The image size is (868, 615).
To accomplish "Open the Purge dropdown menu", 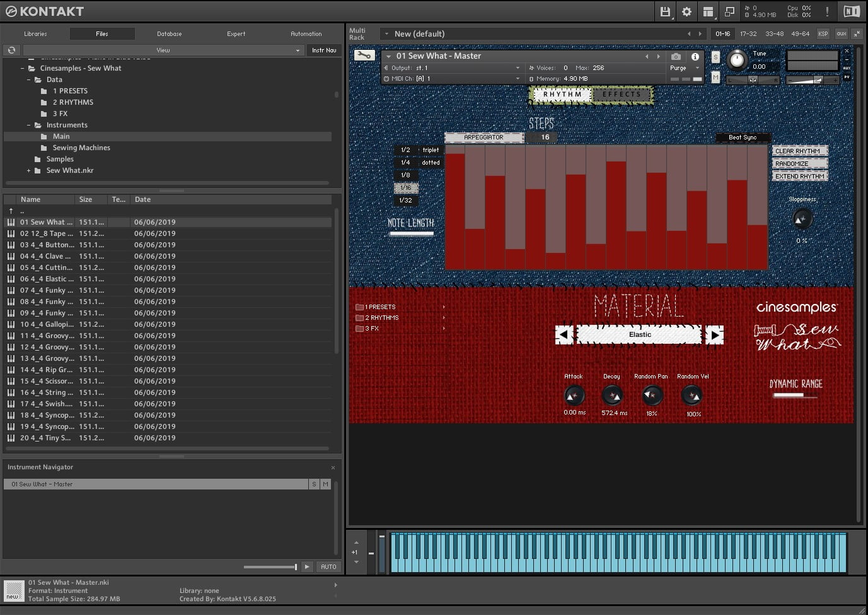I will tap(684, 67).
